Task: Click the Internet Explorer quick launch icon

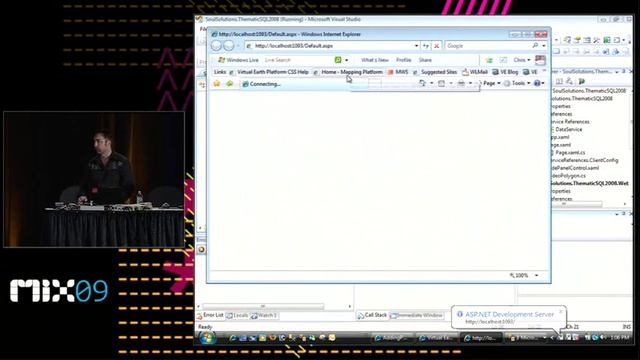Action: (x=233, y=338)
